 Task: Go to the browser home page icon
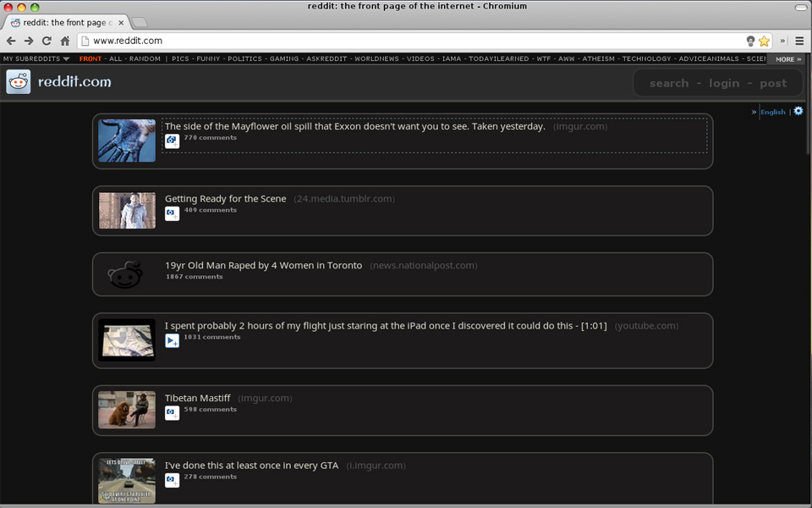pyautogui.click(x=65, y=41)
